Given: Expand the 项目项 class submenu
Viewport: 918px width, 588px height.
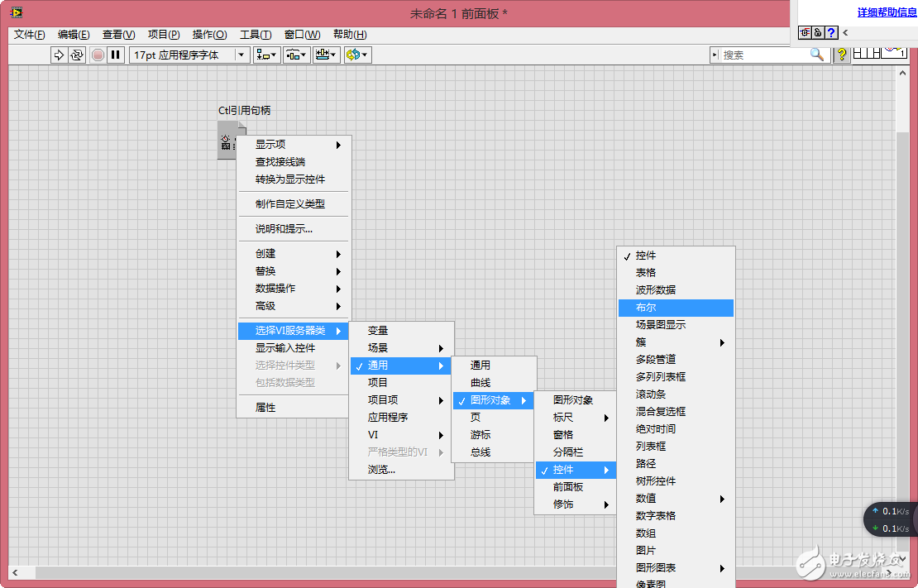Looking at the screenshot, I should (401, 400).
